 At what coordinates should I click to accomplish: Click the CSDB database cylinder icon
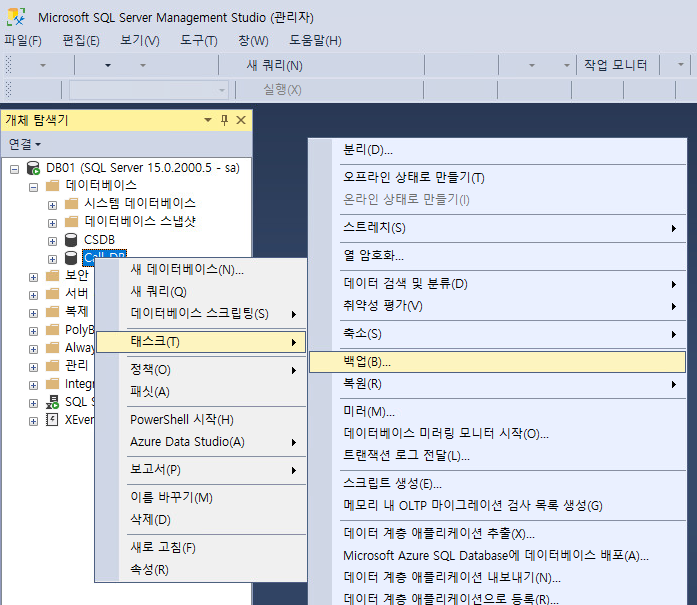point(71,240)
